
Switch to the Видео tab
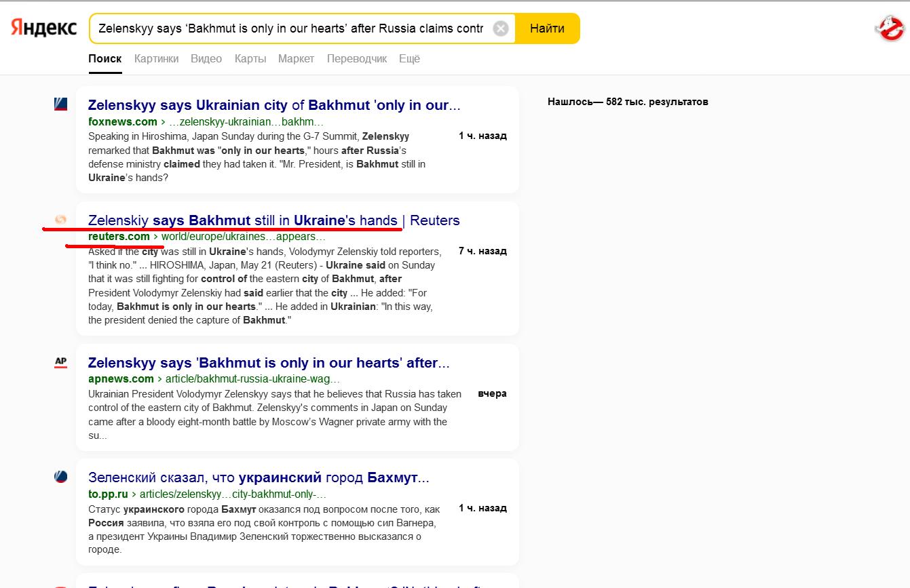coord(206,59)
